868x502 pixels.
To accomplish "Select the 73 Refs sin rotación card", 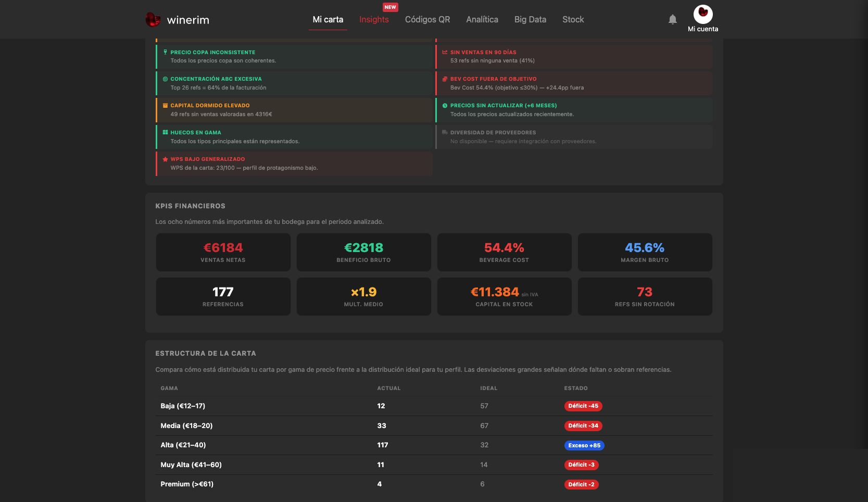I will [645, 296].
